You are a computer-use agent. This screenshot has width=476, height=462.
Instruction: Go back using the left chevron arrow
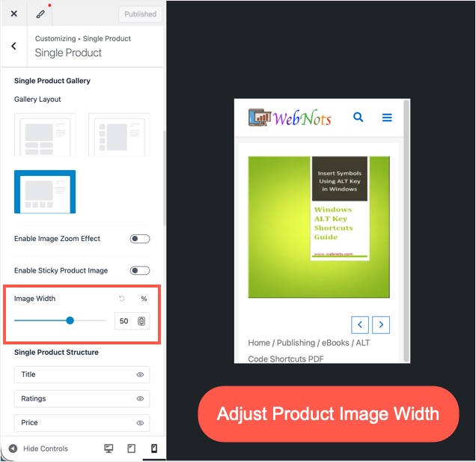pos(13,46)
